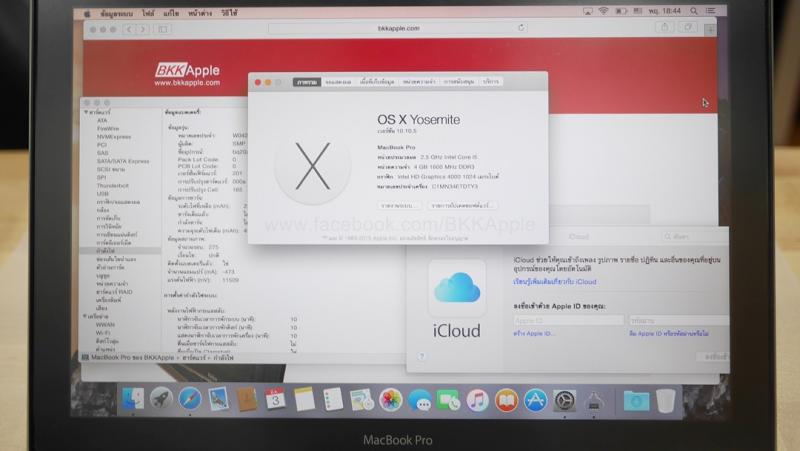
Task: Open Maps icon in Dock
Action: pyautogui.click(x=362, y=399)
